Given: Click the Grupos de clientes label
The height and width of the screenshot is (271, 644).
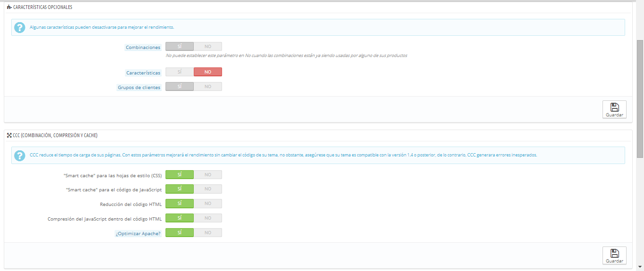Looking at the screenshot, I should [x=139, y=87].
